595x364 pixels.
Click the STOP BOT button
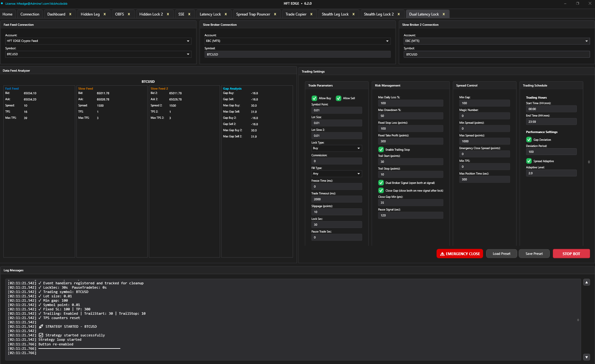point(571,254)
